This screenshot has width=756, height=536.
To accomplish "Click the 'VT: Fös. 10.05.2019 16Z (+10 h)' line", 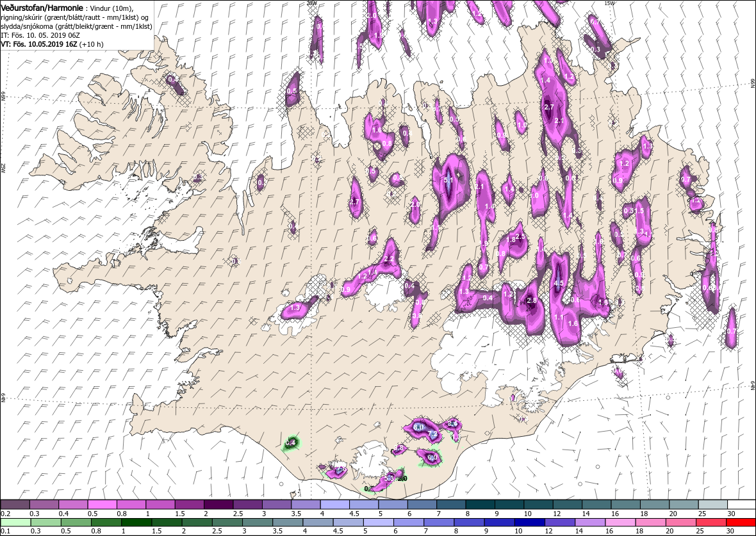I will point(52,44).
